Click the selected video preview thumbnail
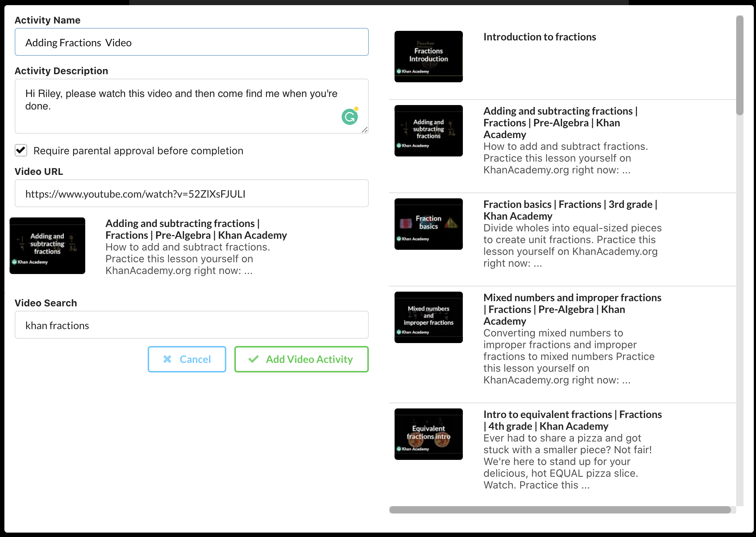The height and width of the screenshot is (537, 756). tap(47, 246)
